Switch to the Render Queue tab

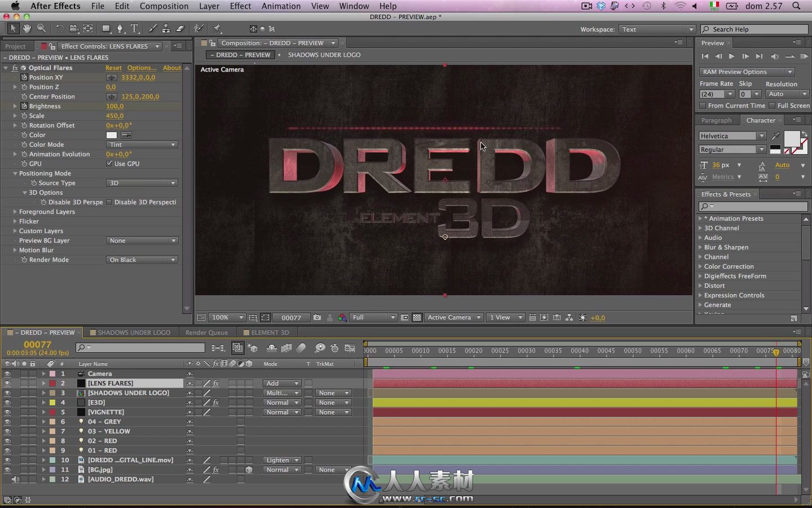click(206, 332)
